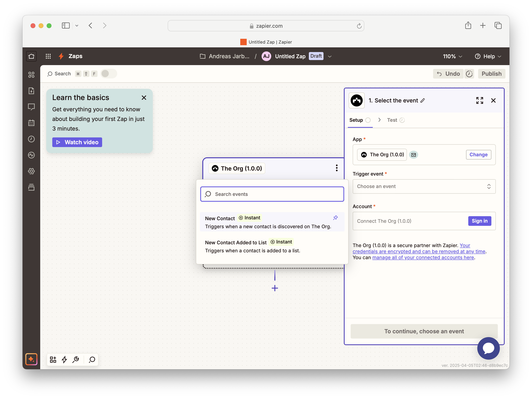Click the Search events field
The width and height of the screenshot is (532, 399).
click(x=272, y=194)
